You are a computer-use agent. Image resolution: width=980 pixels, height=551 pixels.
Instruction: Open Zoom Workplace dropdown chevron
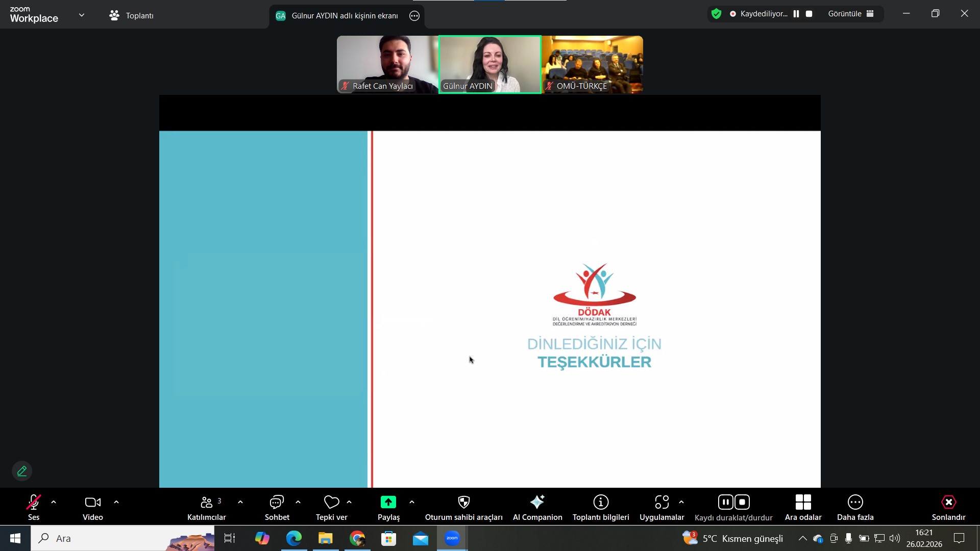click(x=82, y=15)
